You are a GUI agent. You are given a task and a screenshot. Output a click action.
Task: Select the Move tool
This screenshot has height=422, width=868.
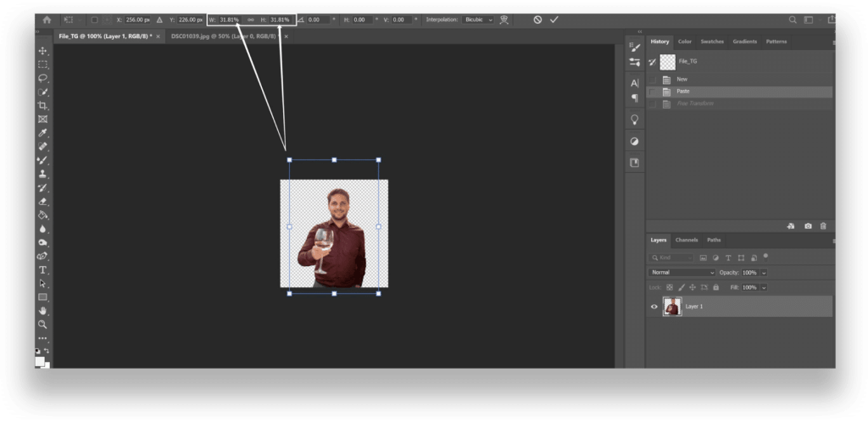pyautogui.click(x=42, y=51)
